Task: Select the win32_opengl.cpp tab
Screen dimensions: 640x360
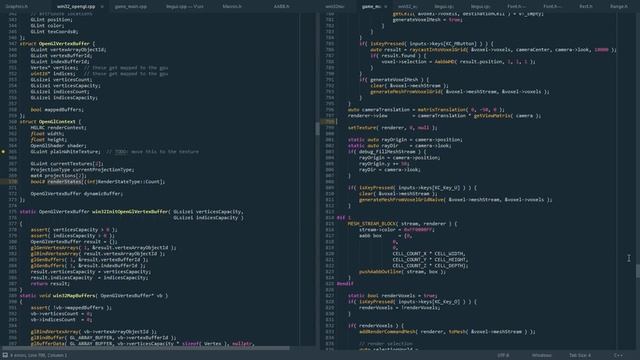Action: [76, 7]
